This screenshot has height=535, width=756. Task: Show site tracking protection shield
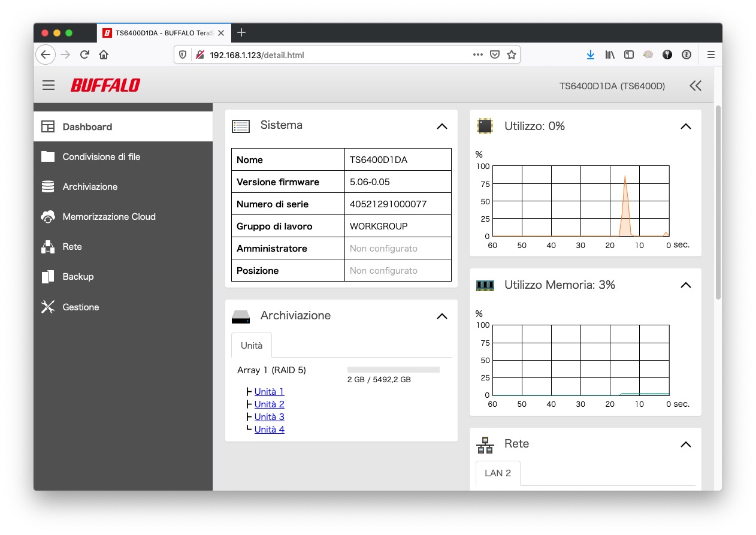(183, 55)
